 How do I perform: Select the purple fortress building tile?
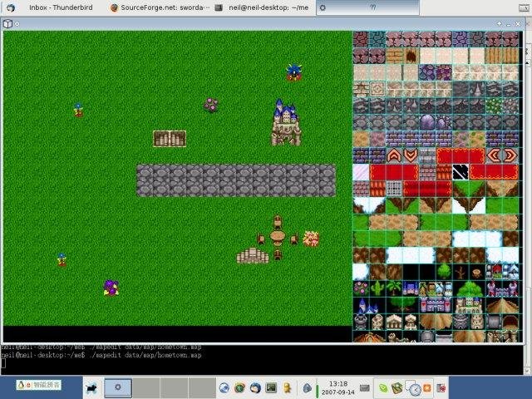[436, 305]
